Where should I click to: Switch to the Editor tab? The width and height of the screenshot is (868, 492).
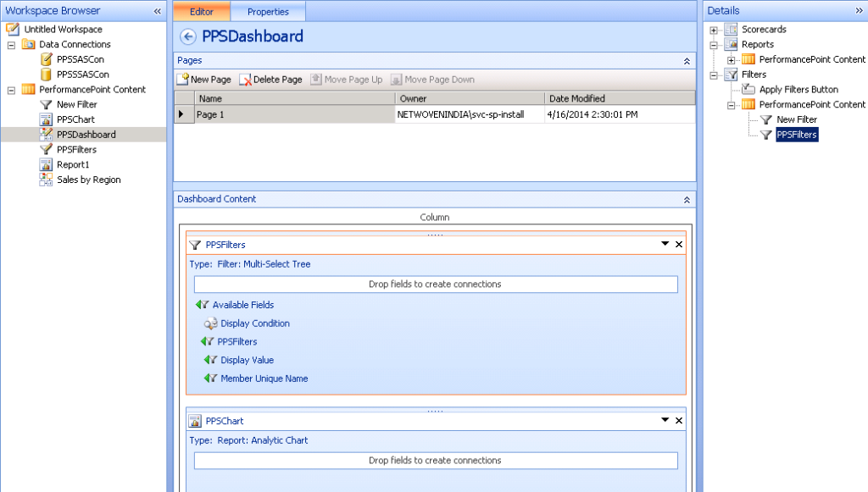[x=202, y=12]
